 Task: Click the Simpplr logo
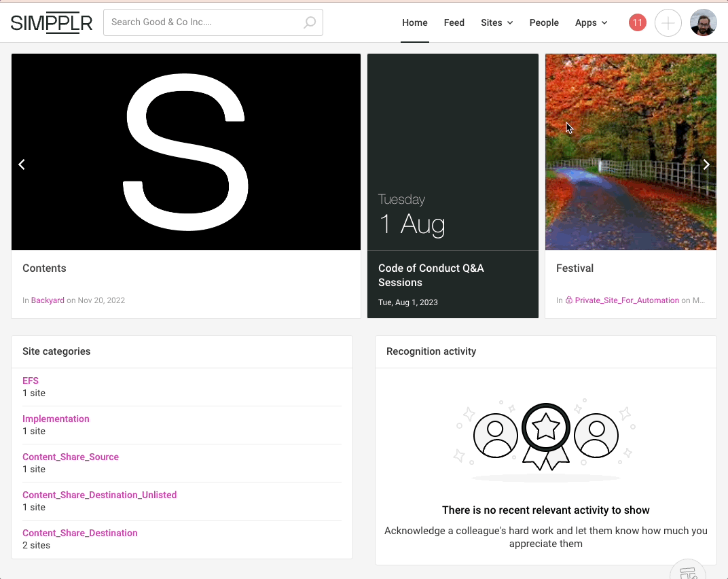[x=51, y=22]
